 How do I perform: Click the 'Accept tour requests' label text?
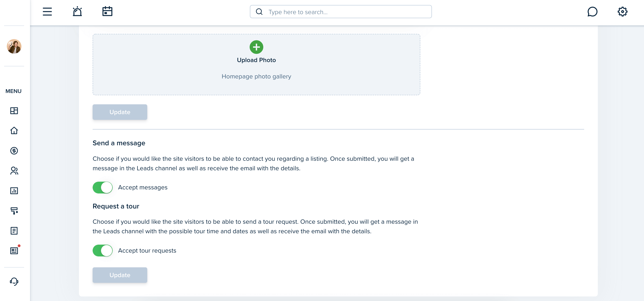[147, 251]
